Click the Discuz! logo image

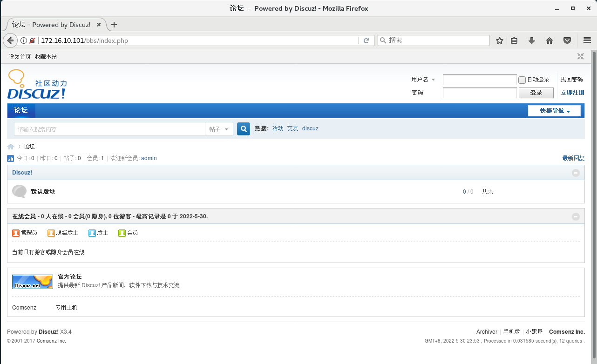pyautogui.click(x=37, y=84)
